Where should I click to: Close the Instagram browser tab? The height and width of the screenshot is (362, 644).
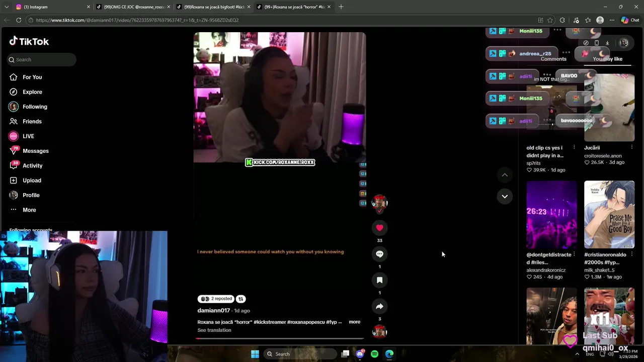(x=89, y=7)
